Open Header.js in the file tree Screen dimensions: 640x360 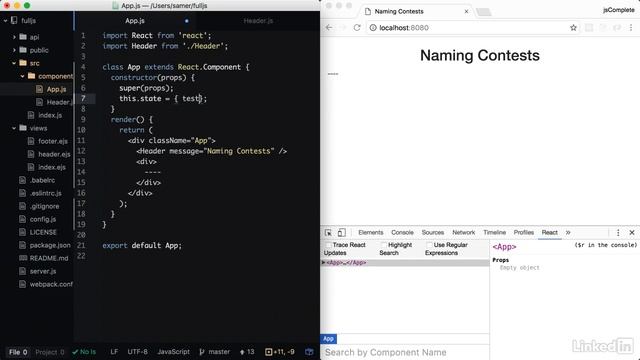(x=60, y=102)
